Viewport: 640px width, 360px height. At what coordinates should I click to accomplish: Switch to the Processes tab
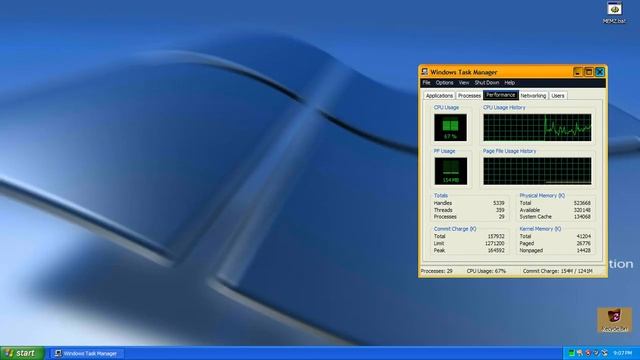point(469,96)
